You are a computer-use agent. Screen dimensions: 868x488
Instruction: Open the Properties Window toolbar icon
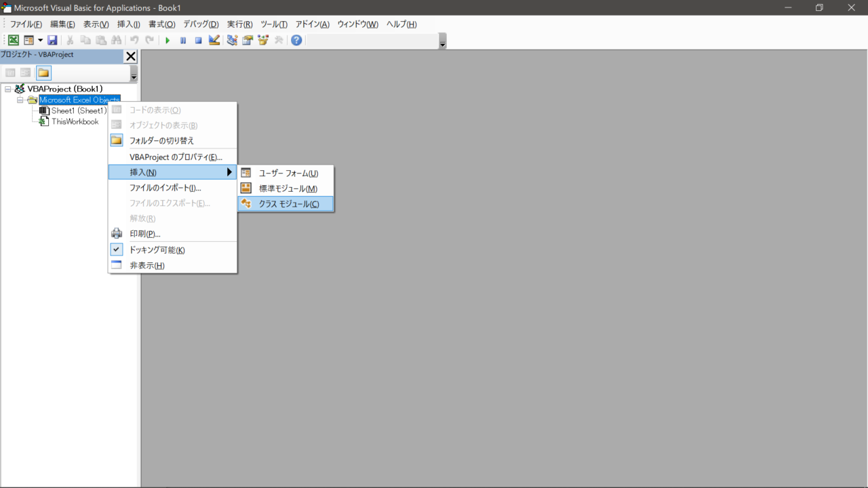point(248,40)
